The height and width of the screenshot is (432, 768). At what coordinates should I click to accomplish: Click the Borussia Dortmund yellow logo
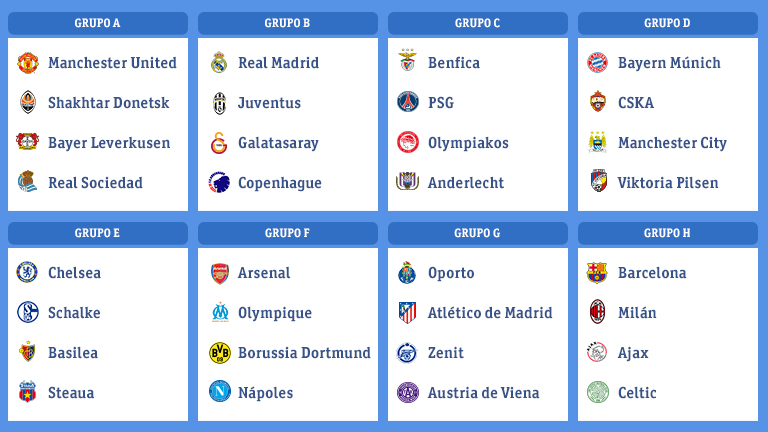pos(218,353)
